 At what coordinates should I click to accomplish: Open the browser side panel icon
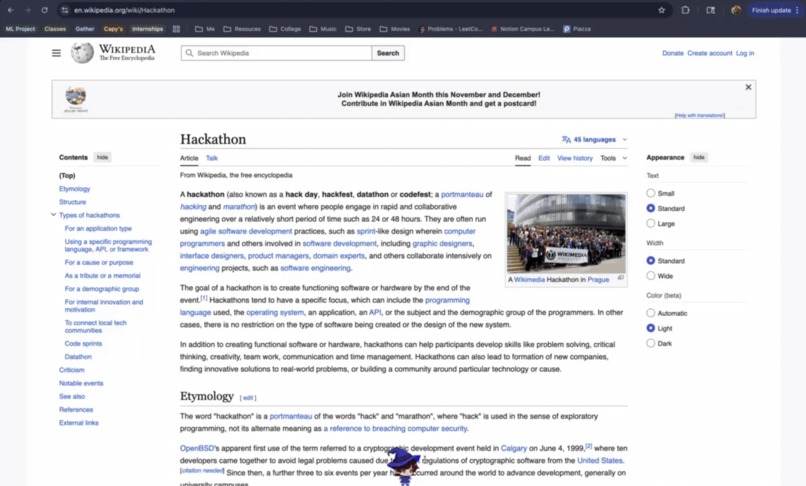(x=710, y=10)
